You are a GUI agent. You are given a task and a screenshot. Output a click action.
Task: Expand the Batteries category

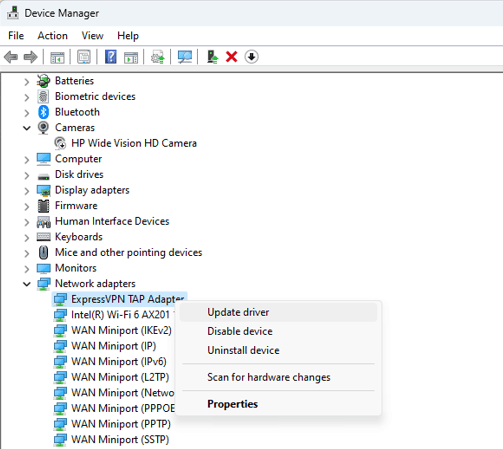(27, 81)
